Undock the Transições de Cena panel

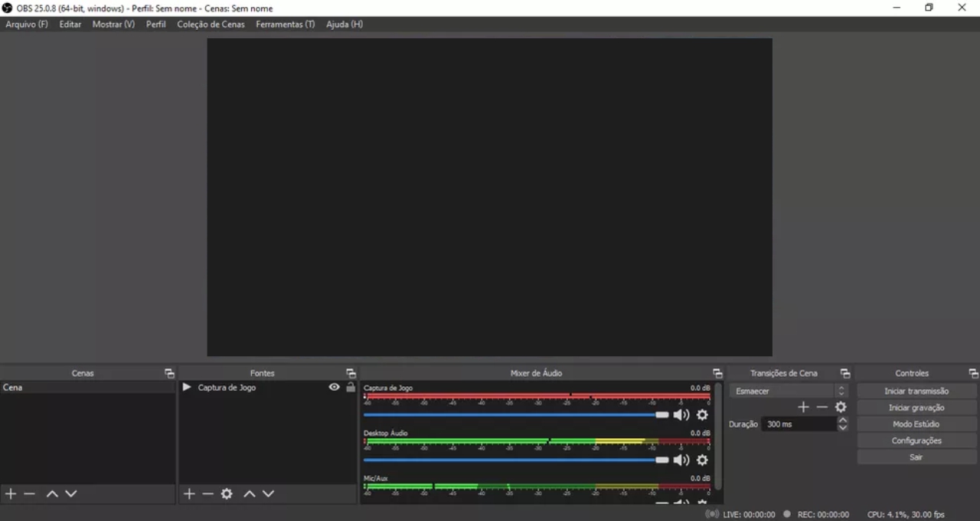tap(845, 373)
